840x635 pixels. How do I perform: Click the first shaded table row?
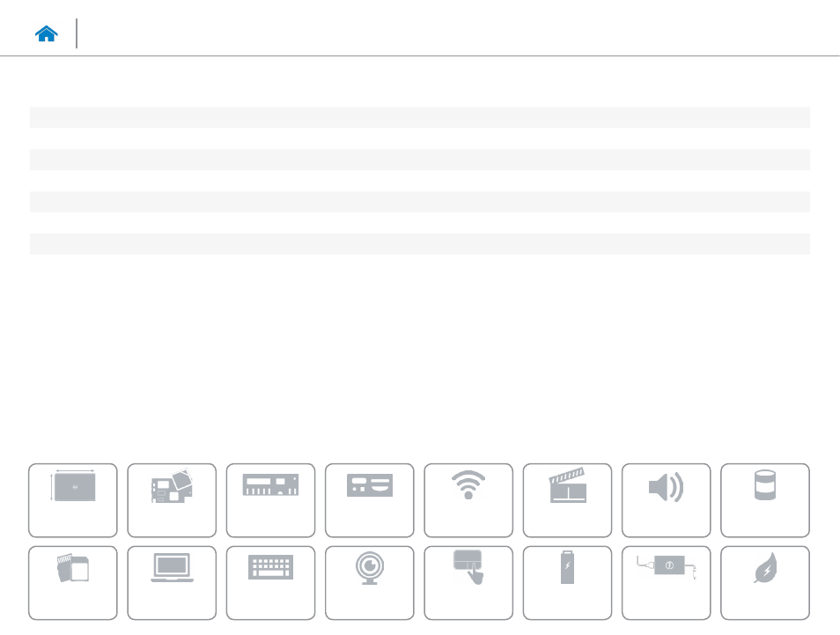pos(419,117)
